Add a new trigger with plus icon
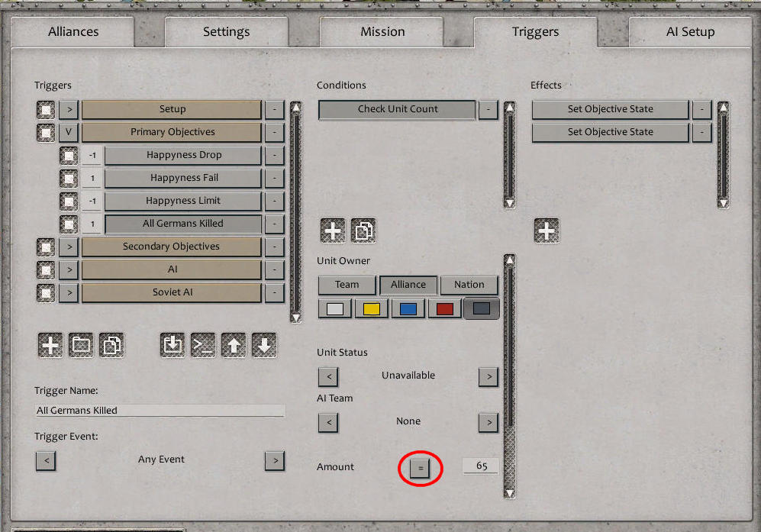761x532 pixels. [50, 345]
